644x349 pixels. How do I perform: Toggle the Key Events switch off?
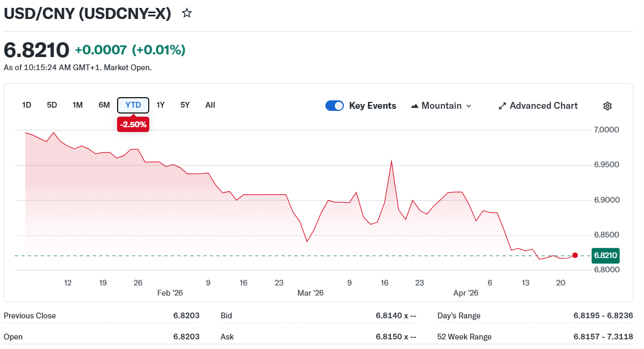334,106
